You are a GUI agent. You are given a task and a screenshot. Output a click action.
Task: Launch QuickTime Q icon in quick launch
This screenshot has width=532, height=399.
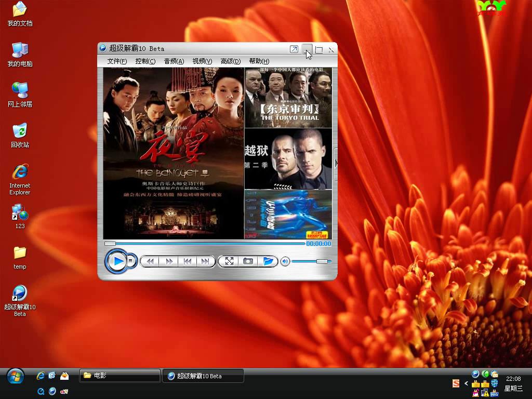[41, 391]
